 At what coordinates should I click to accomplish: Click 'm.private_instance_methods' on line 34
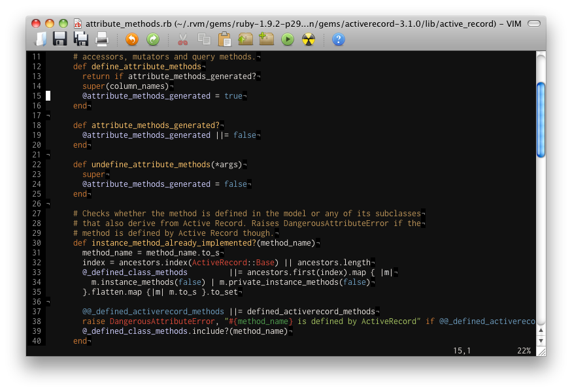[279, 282]
